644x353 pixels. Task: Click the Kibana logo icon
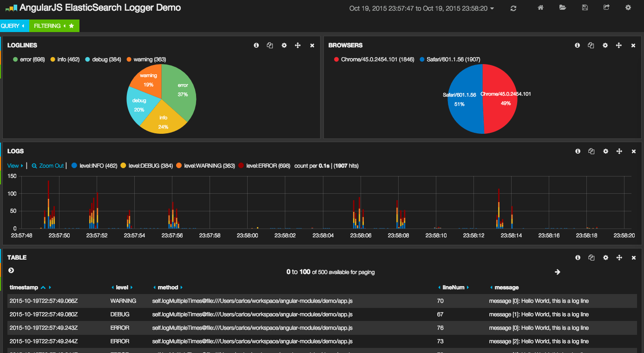(x=11, y=8)
